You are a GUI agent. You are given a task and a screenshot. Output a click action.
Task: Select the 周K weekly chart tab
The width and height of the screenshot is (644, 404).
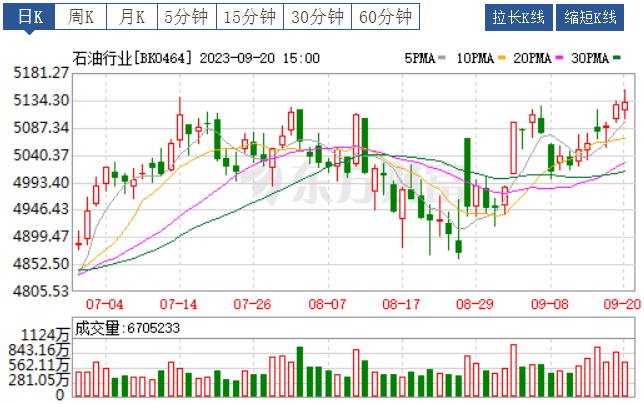[x=80, y=18]
